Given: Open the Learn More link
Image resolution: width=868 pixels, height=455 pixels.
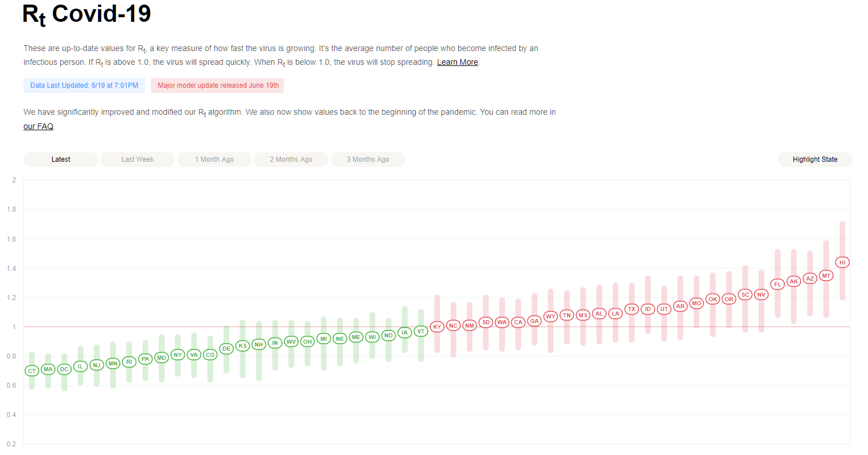Looking at the screenshot, I should point(458,62).
